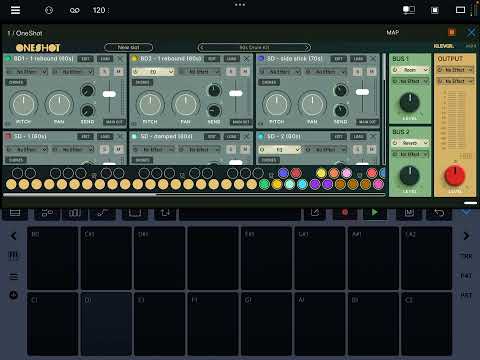Click the red OUTPUT LEVEL knob
480x360 pixels.
[455, 175]
